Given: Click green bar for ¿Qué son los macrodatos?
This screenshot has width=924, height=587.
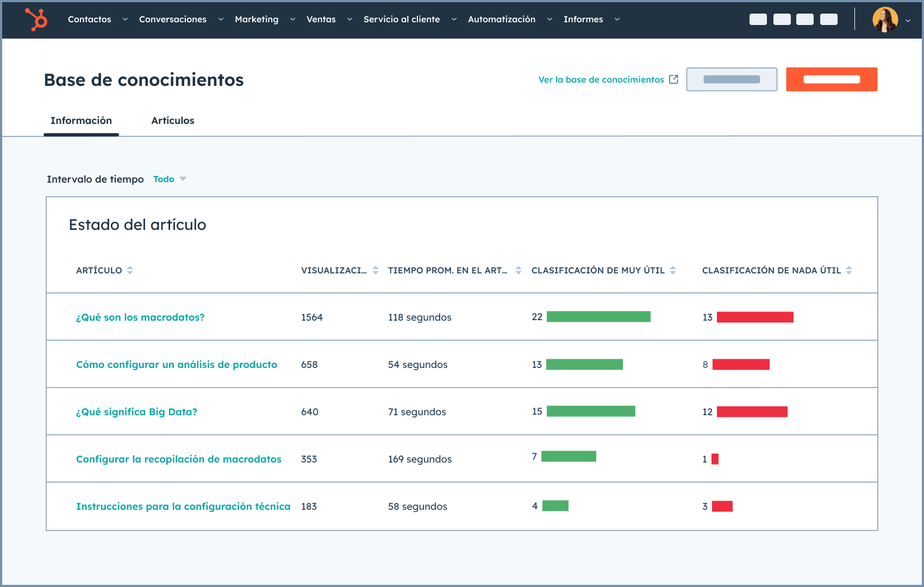Looking at the screenshot, I should coord(598,317).
